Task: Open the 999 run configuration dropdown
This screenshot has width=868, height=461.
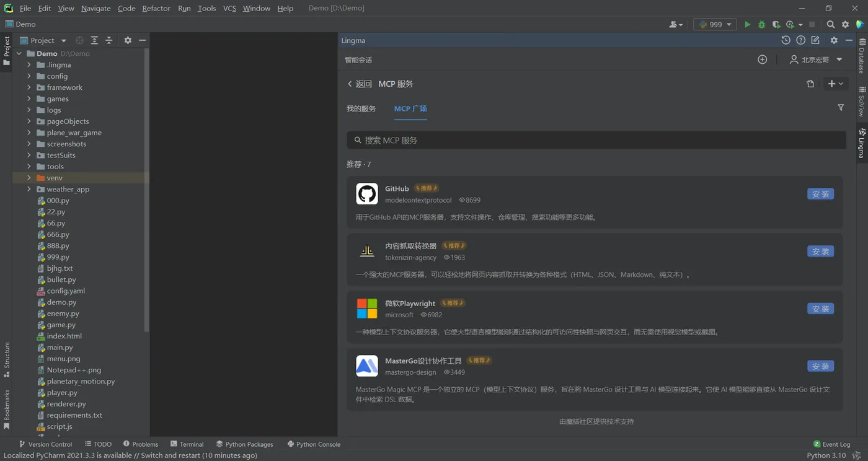Action: (715, 24)
